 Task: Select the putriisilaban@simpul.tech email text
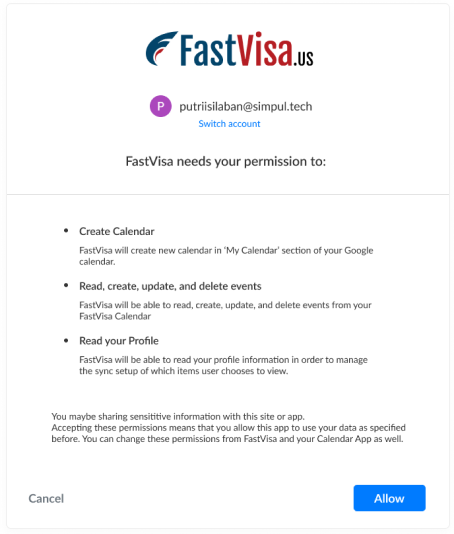(246, 107)
